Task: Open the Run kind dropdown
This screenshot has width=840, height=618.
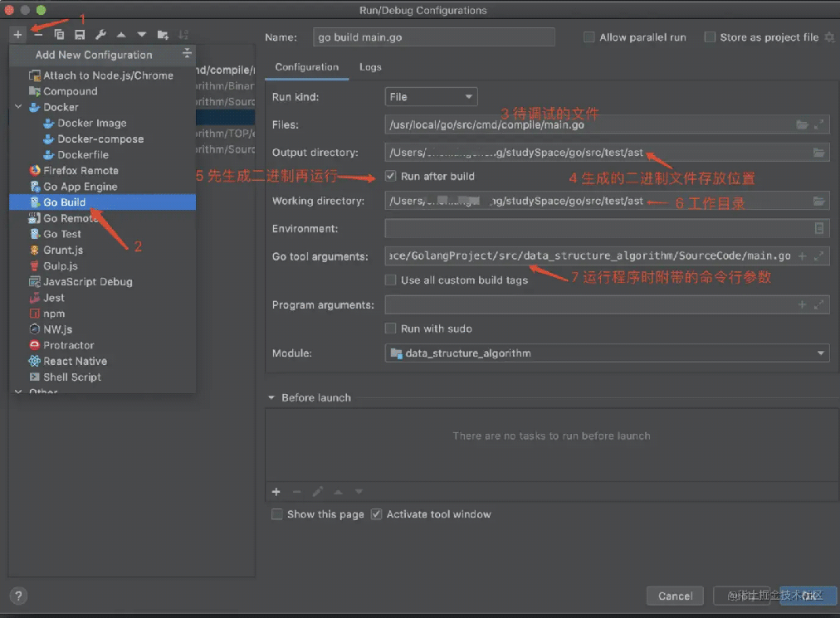Action: coord(431,97)
